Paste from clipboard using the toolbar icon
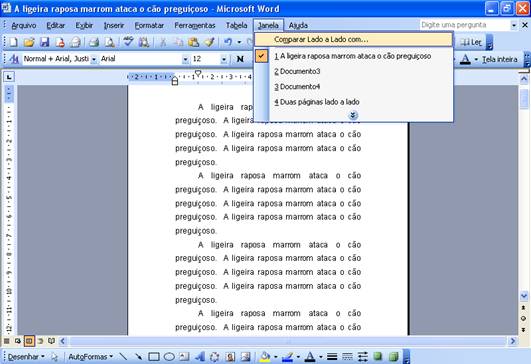 tap(193, 42)
